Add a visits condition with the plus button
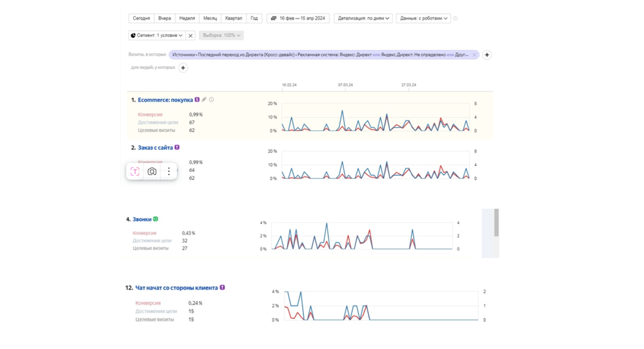The width and height of the screenshot is (644, 349). pyautogui.click(x=487, y=55)
